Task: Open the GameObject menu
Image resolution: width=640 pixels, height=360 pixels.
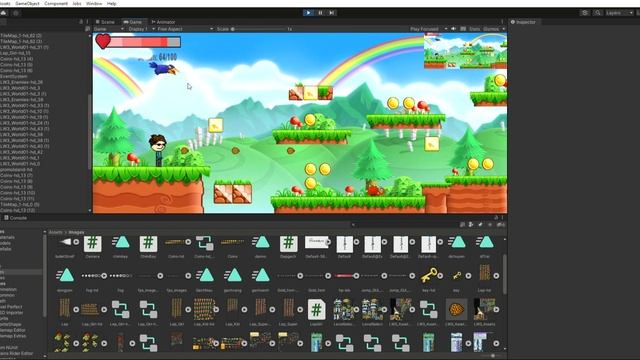Action: (27, 3)
